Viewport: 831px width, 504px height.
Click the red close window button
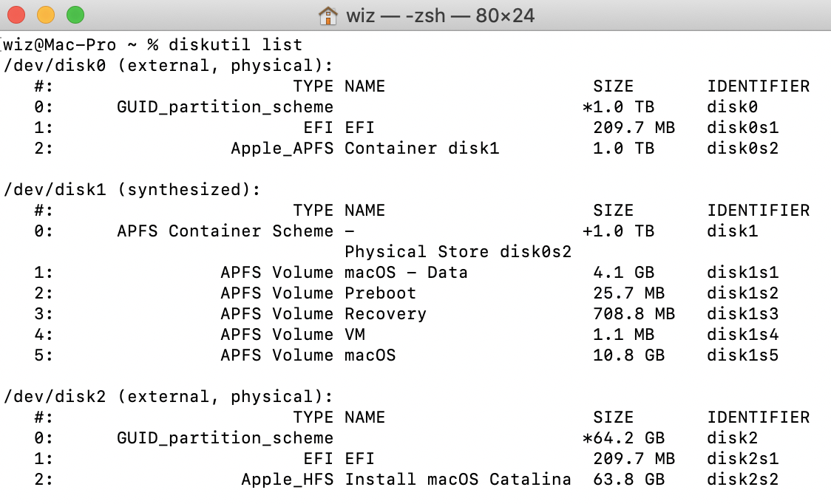click(16, 15)
